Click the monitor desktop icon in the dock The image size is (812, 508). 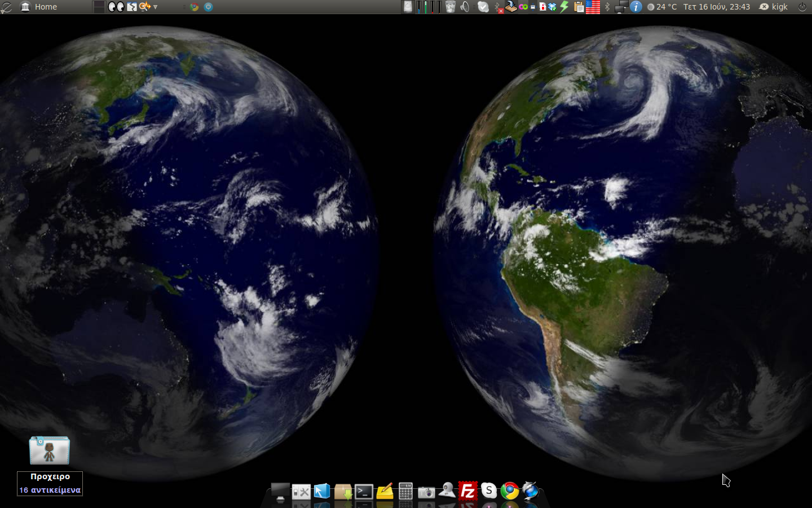[x=280, y=492]
